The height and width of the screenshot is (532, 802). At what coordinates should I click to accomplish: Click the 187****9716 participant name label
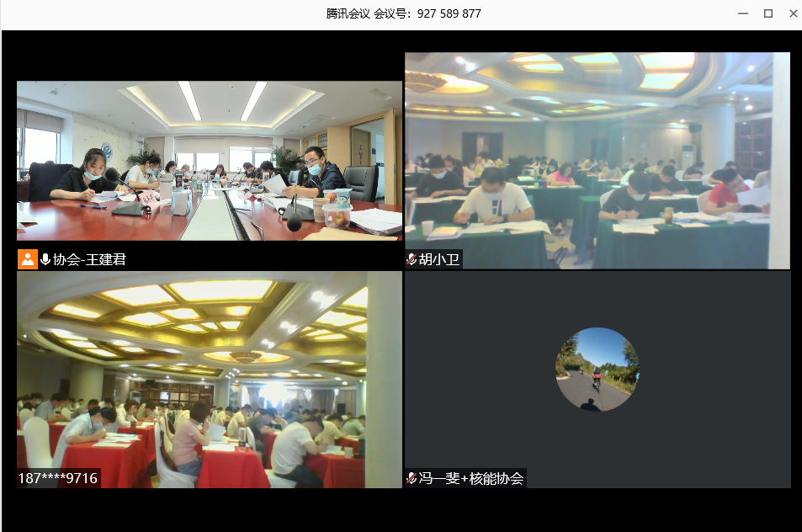tap(58, 478)
